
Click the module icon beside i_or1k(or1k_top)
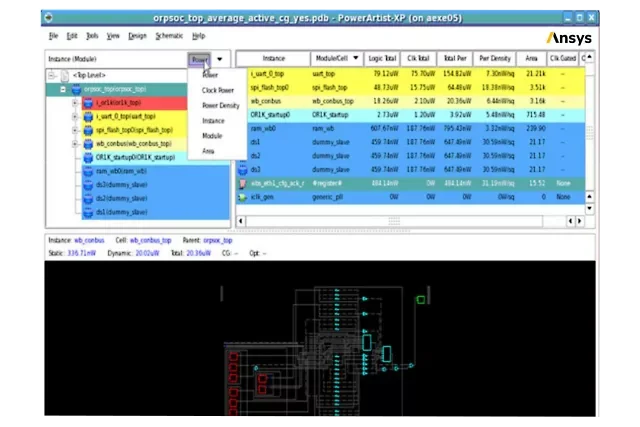(88, 103)
